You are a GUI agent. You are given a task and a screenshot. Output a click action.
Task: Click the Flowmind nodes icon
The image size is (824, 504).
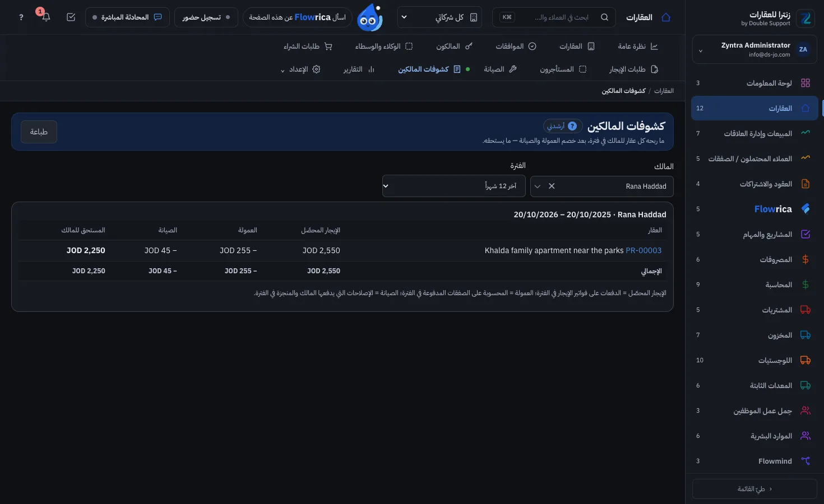pos(806,461)
